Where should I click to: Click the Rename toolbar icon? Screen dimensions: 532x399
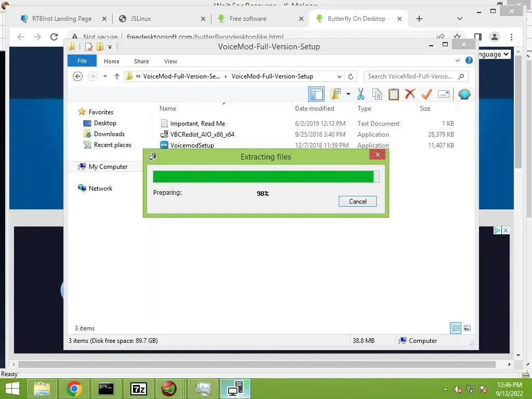(444, 94)
